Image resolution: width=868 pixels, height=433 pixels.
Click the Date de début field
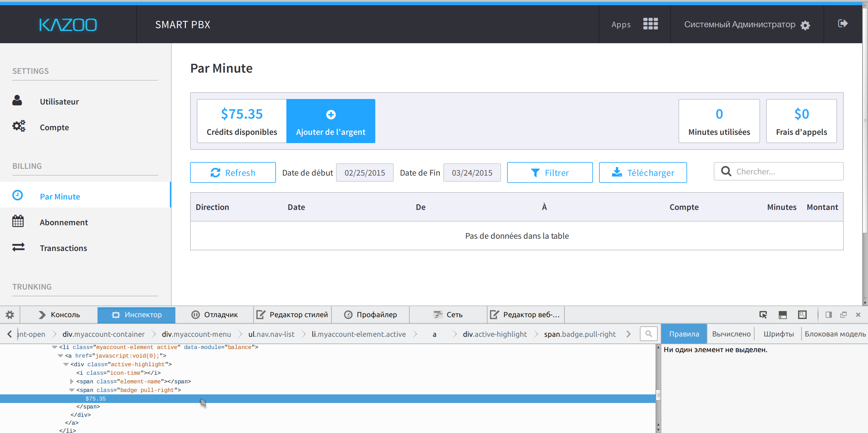(365, 173)
